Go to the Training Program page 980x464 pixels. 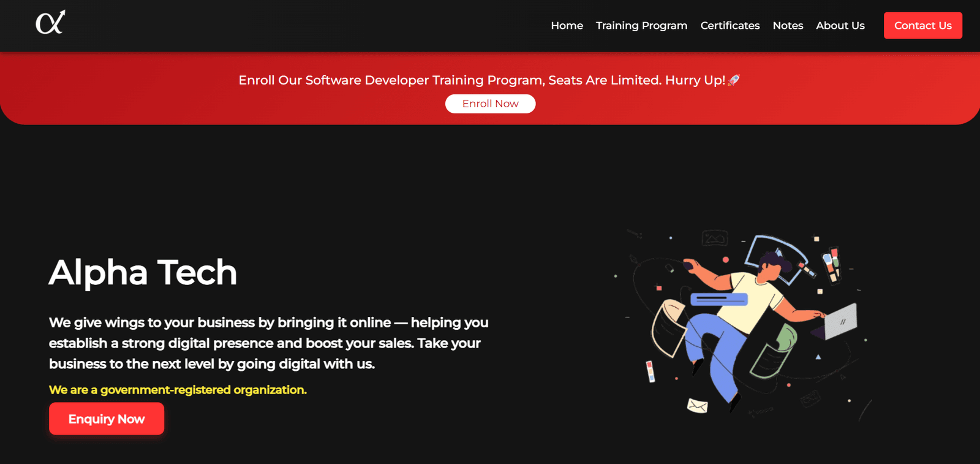point(641,26)
